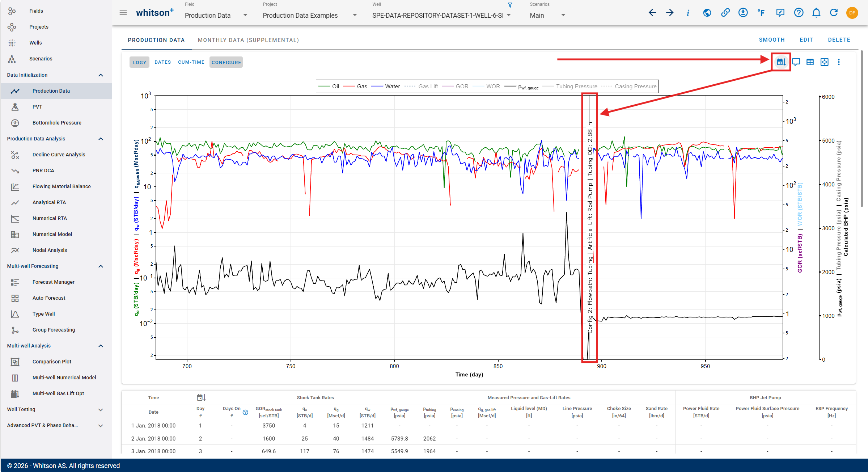Click the fullscreen expand chart icon

pyautogui.click(x=824, y=62)
